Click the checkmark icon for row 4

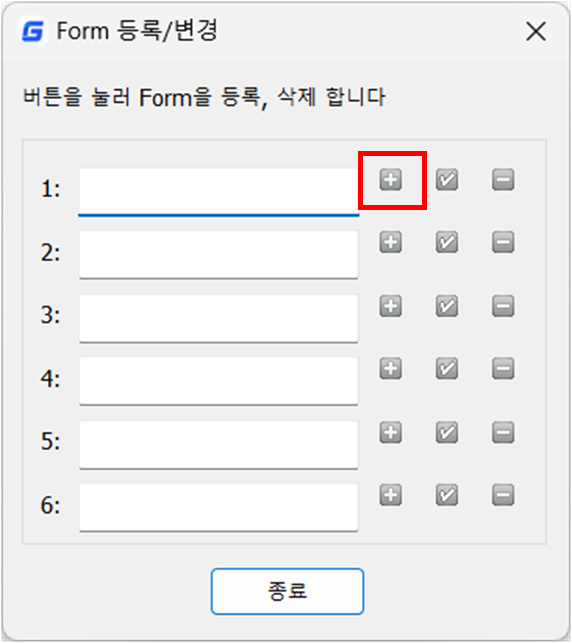[447, 368]
